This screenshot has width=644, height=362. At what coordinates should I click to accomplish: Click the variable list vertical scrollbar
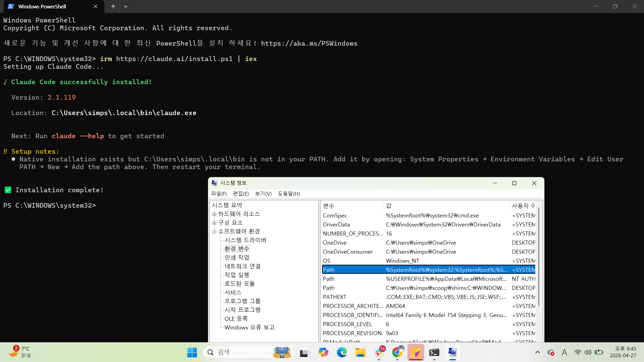(x=539, y=257)
